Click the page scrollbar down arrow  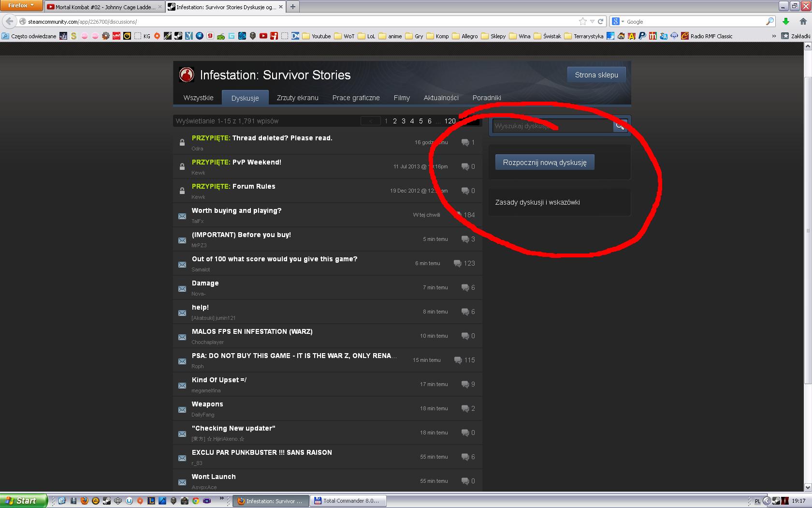(x=807, y=487)
